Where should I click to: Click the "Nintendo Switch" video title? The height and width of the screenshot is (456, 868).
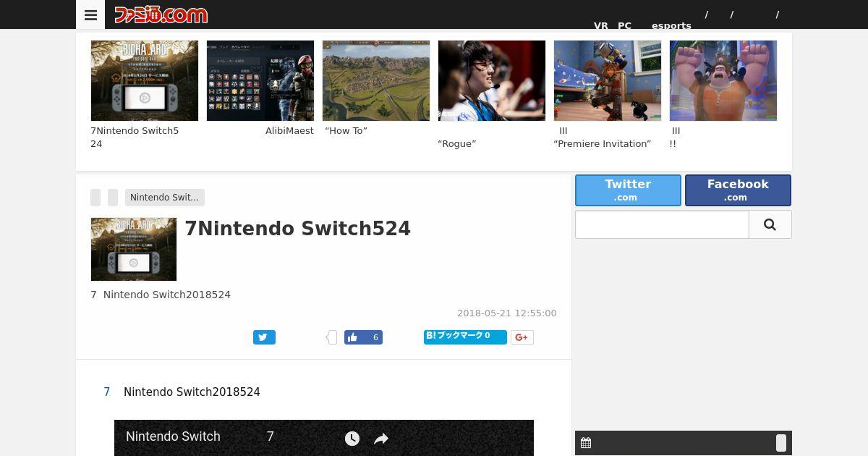pos(173,436)
